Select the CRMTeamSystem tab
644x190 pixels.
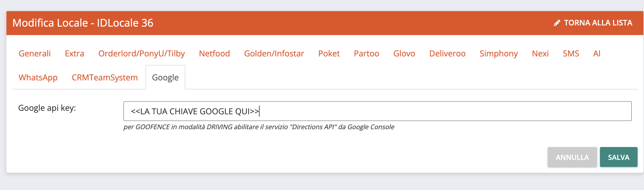tap(104, 77)
